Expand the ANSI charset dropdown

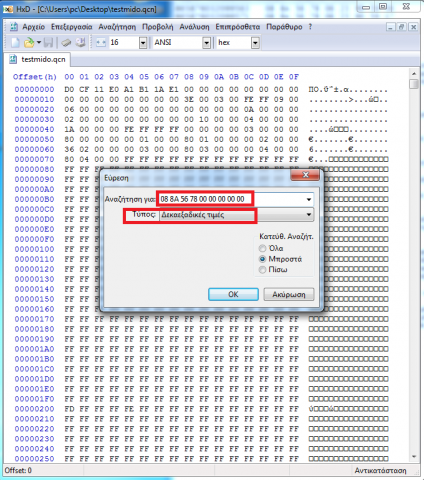click(207, 43)
